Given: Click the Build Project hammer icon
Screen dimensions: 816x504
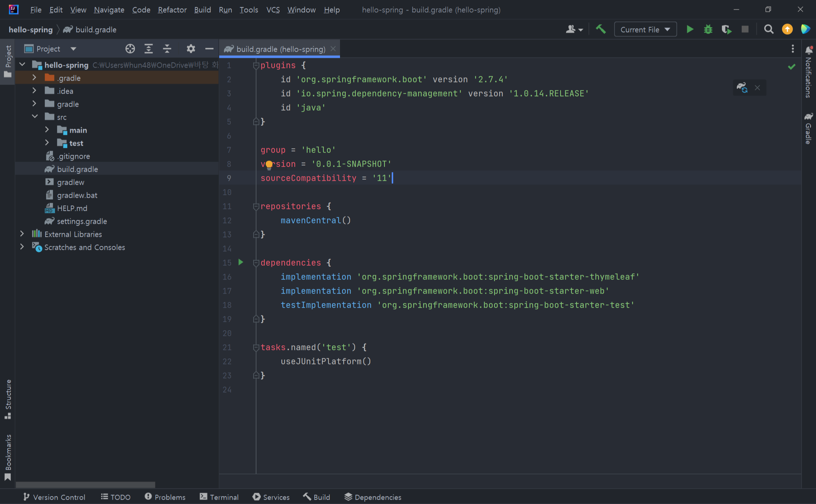Looking at the screenshot, I should [x=600, y=29].
